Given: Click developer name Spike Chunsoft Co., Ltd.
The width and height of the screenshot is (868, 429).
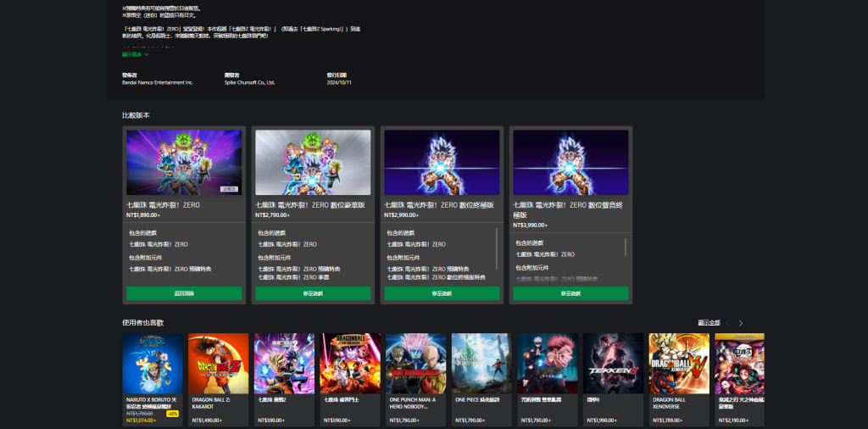Looking at the screenshot, I should (x=249, y=82).
